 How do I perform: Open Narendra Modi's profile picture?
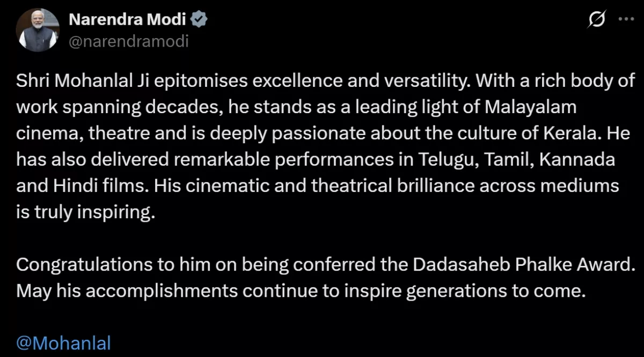pos(38,30)
